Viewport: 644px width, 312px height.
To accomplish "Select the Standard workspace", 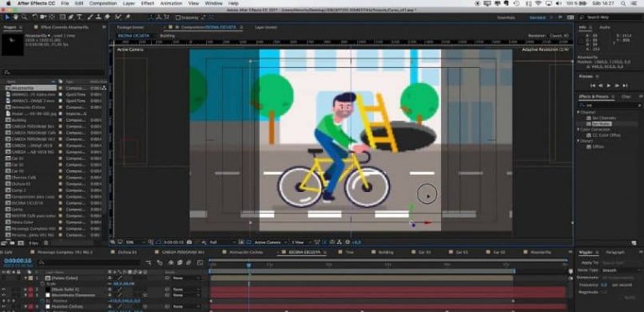I will pos(538,18).
